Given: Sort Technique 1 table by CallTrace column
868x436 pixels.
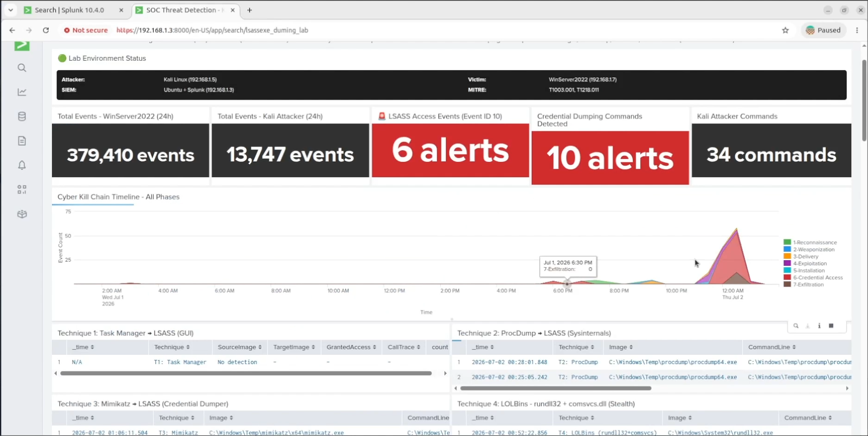Looking at the screenshot, I should [x=404, y=347].
